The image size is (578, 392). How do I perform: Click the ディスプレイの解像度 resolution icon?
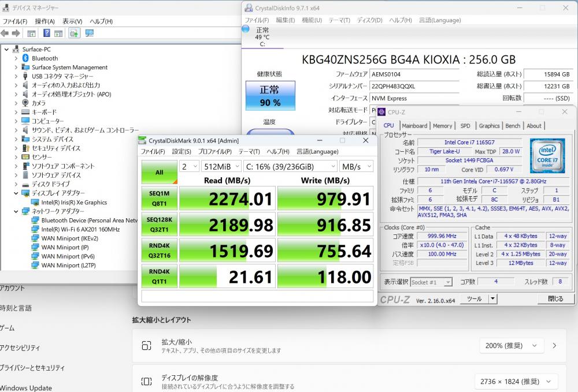click(x=147, y=382)
